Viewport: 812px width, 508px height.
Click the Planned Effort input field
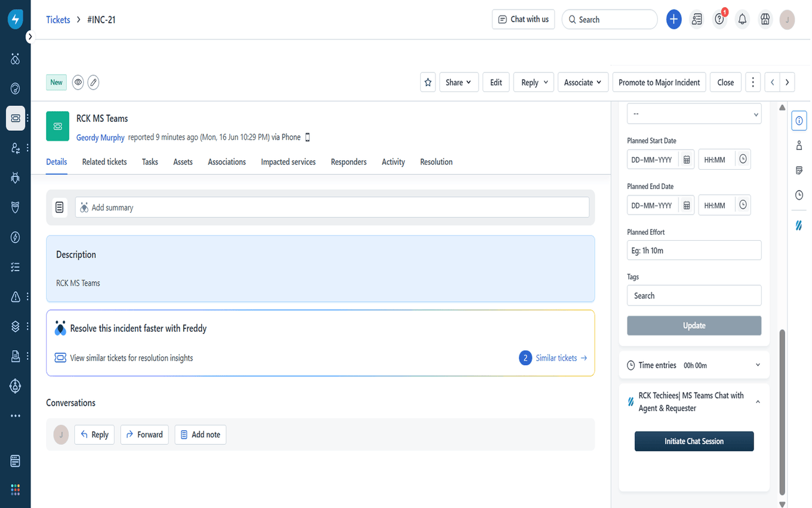(x=694, y=250)
